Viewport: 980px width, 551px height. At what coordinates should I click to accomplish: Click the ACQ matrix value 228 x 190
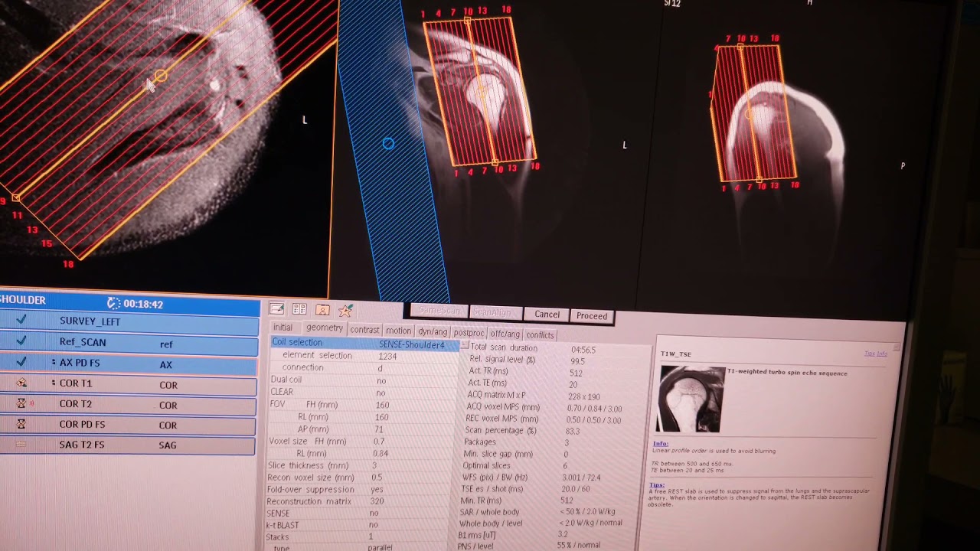coord(584,396)
